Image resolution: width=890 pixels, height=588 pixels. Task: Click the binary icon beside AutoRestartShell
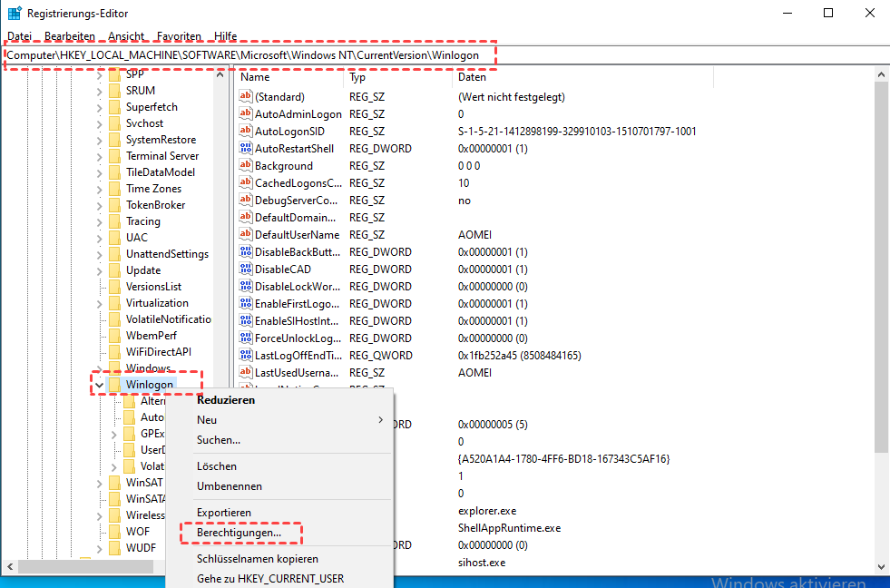pos(245,149)
